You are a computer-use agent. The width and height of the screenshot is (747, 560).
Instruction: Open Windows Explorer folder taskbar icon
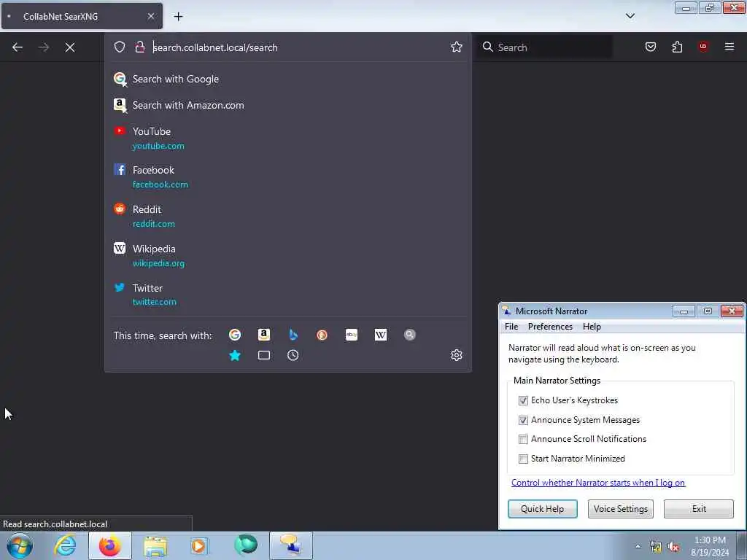(155, 545)
